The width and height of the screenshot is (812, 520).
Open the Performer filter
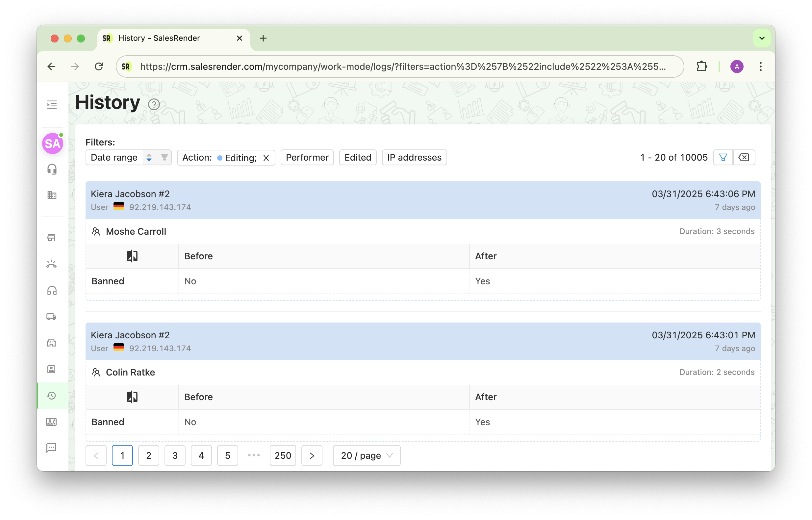click(x=307, y=157)
